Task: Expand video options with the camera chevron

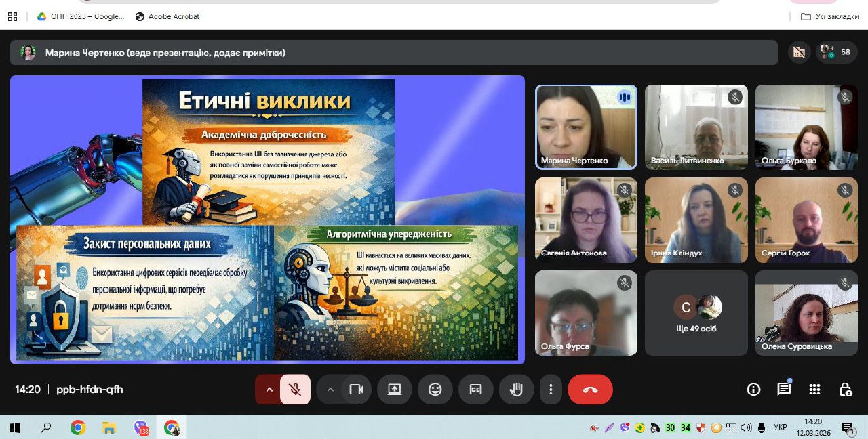Action: coord(330,390)
